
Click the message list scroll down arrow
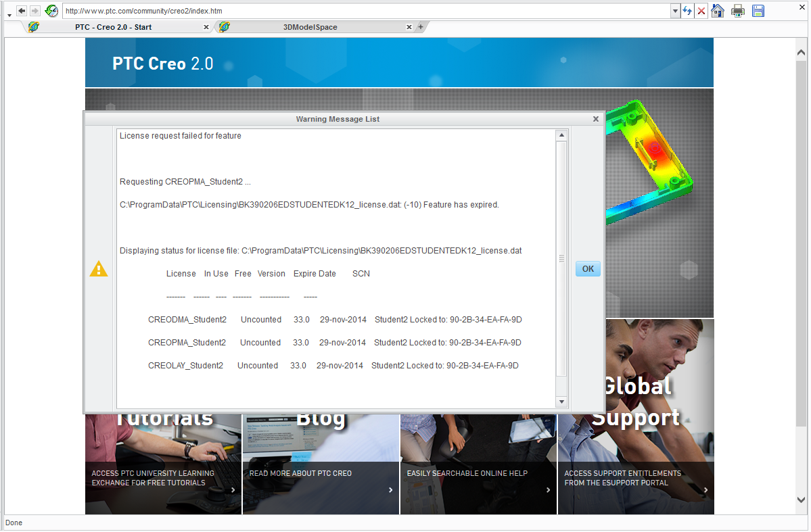[561, 402]
